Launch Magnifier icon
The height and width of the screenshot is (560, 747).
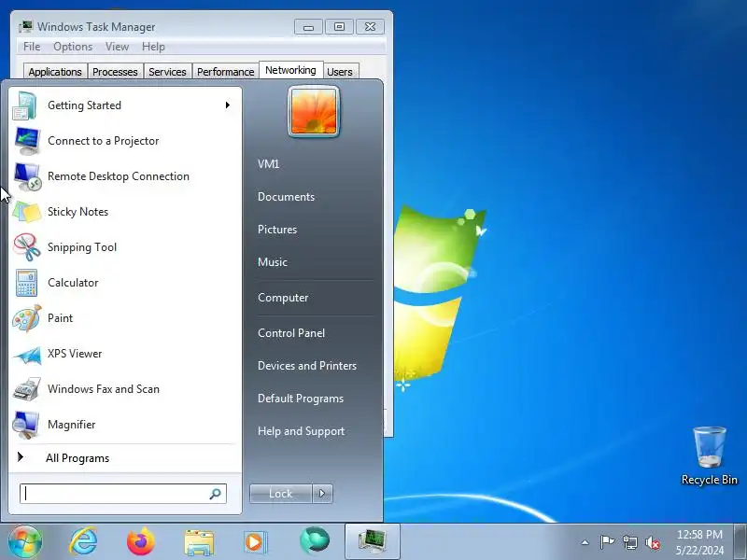coord(27,425)
